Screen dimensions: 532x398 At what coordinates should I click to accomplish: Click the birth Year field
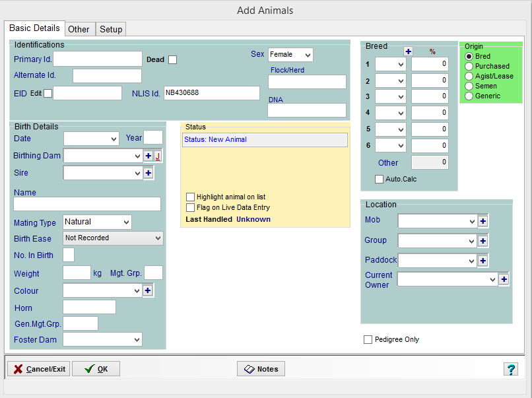(x=153, y=138)
